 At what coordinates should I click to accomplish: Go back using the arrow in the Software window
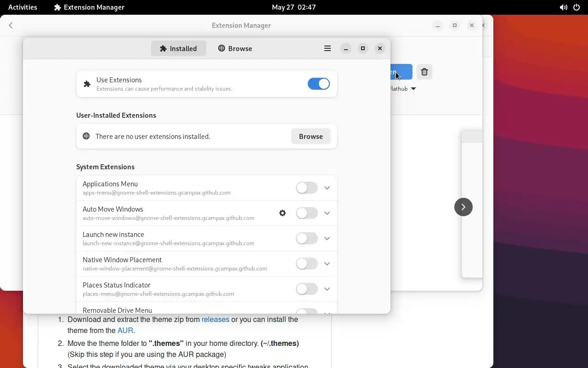point(11,25)
